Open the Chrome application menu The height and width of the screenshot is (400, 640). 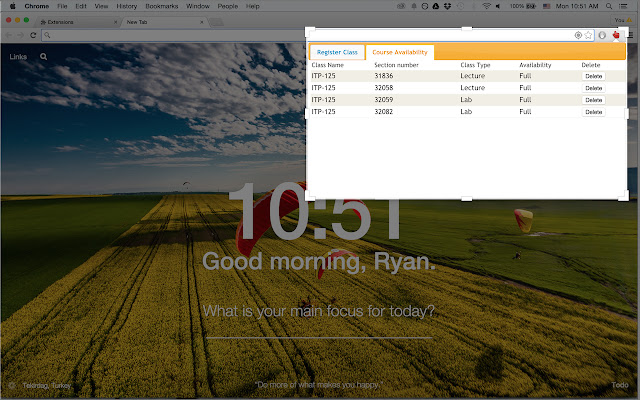coord(37,6)
